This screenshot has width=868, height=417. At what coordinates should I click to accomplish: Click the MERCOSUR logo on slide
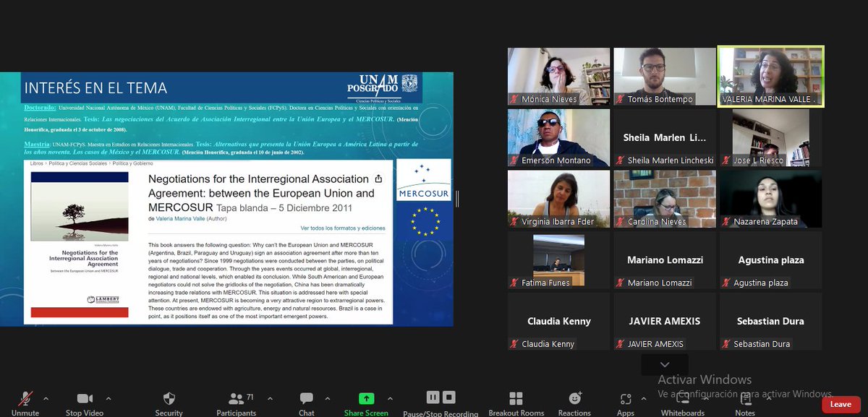[424, 180]
